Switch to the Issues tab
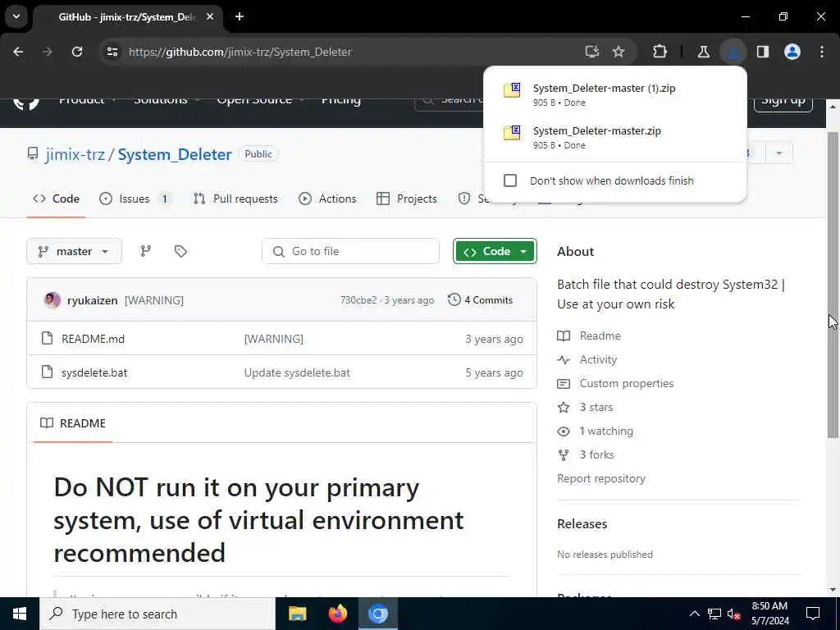Viewport: 840px width, 630px height. (135, 199)
